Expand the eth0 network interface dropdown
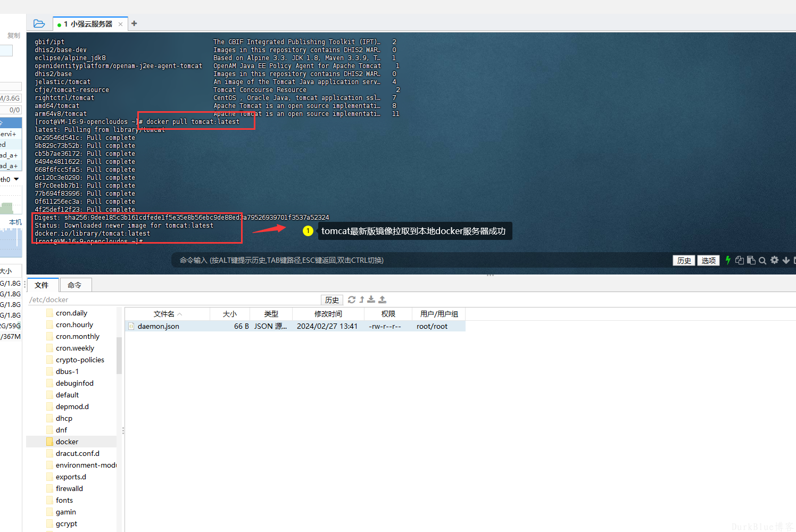This screenshot has width=796, height=532. pyautogui.click(x=16, y=179)
